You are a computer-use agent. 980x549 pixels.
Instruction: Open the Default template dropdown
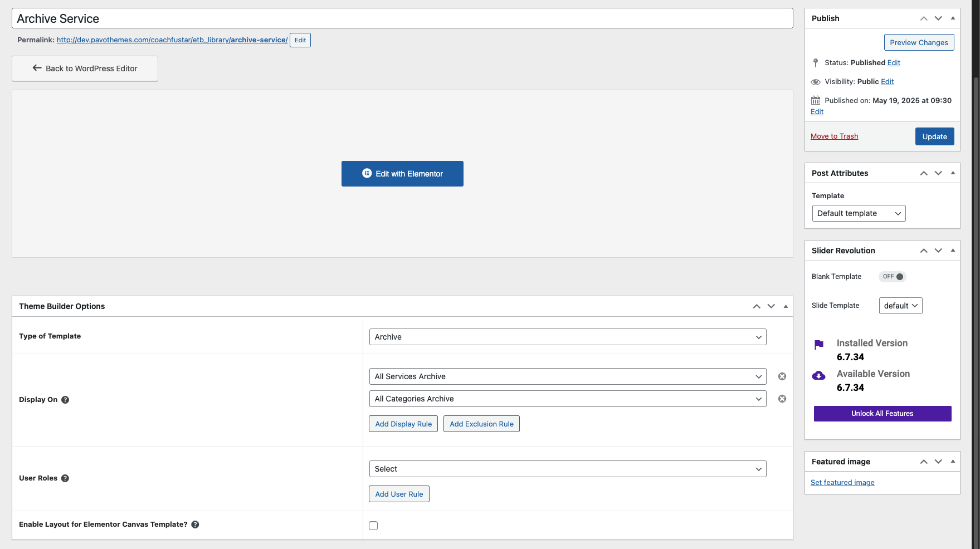pos(858,213)
